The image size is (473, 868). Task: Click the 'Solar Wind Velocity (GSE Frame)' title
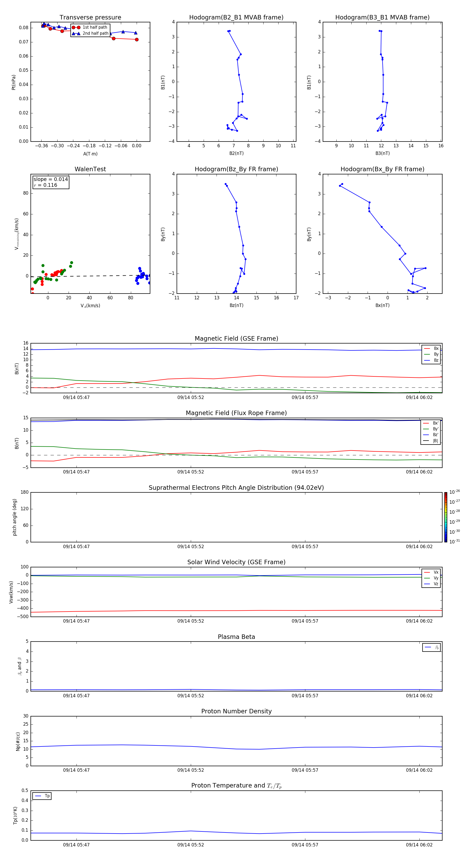[x=236, y=562]
